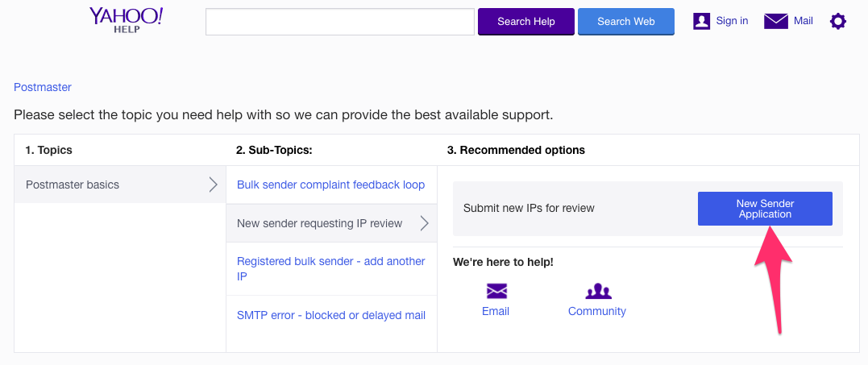Viewport: 868px width, 365px height.
Task: Click chevron beside New sender requesting IP review
Action: tap(425, 223)
